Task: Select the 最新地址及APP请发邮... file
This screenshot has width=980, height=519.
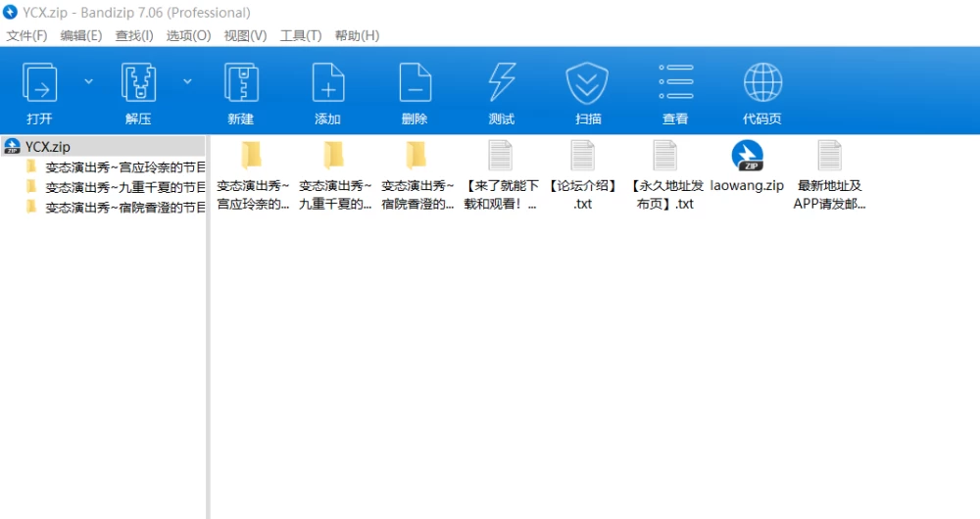Action: coord(829,175)
